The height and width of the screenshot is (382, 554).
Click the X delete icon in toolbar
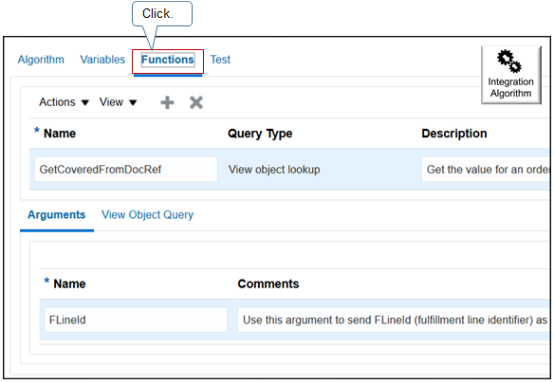click(196, 102)
